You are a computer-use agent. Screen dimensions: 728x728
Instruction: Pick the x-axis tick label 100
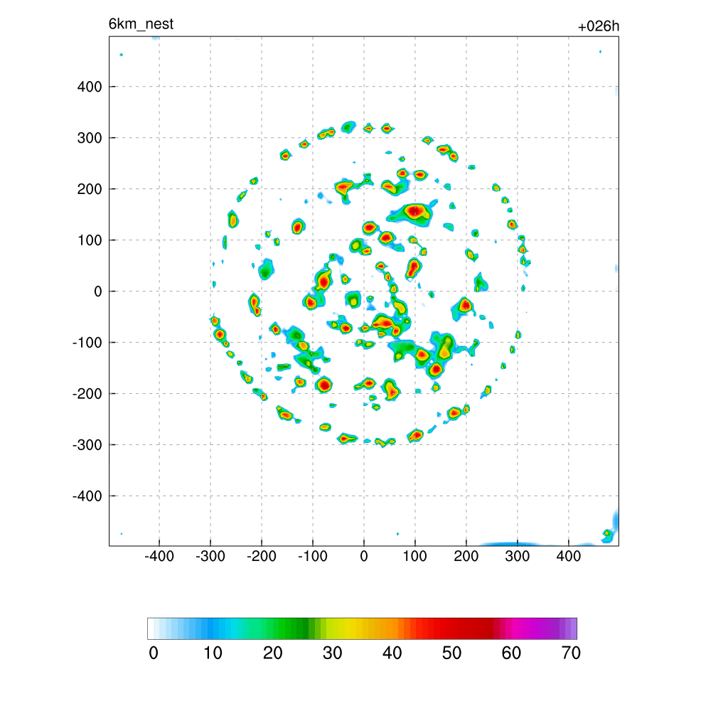414,556
